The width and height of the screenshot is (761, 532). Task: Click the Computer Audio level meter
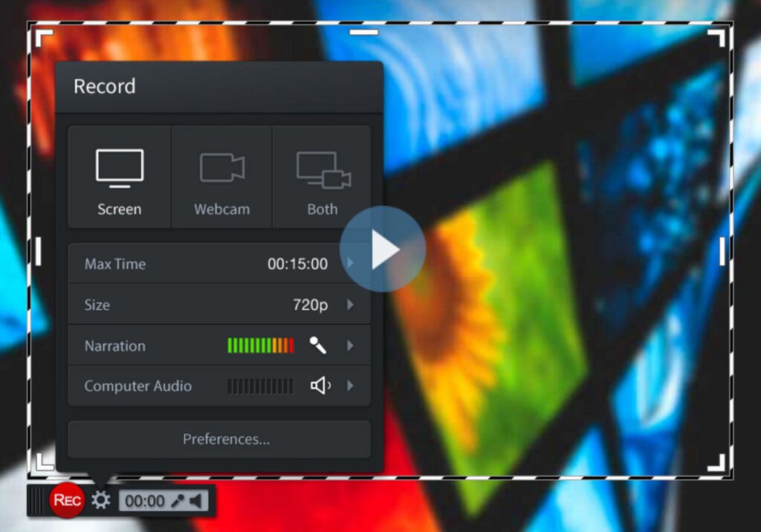pyautogui.click(x=261, y=386)
